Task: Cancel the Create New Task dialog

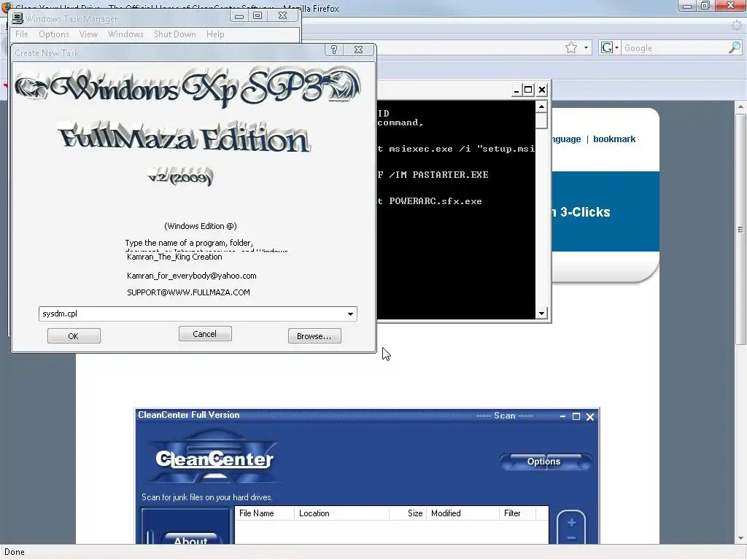Action: click(x=205, y=334)
